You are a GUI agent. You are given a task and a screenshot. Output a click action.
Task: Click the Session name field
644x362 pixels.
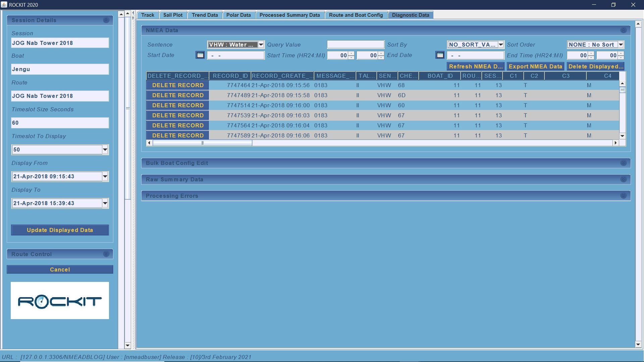60,43
